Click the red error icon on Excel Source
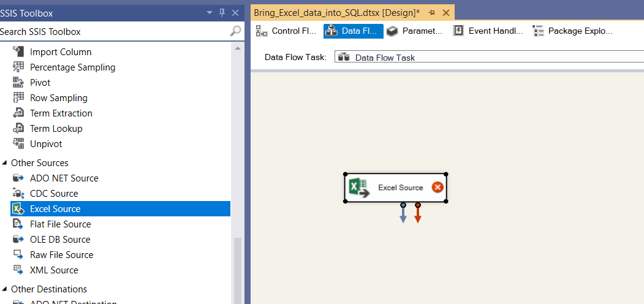Image resolution: width=644 pixels, height=304 pixels. pyautogui.click(x=437, y=188)
